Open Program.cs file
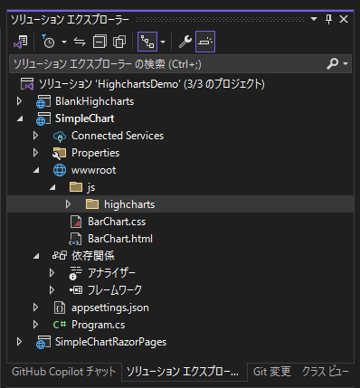This screenshot has width=360, height=388. click(x=98, y=325)
